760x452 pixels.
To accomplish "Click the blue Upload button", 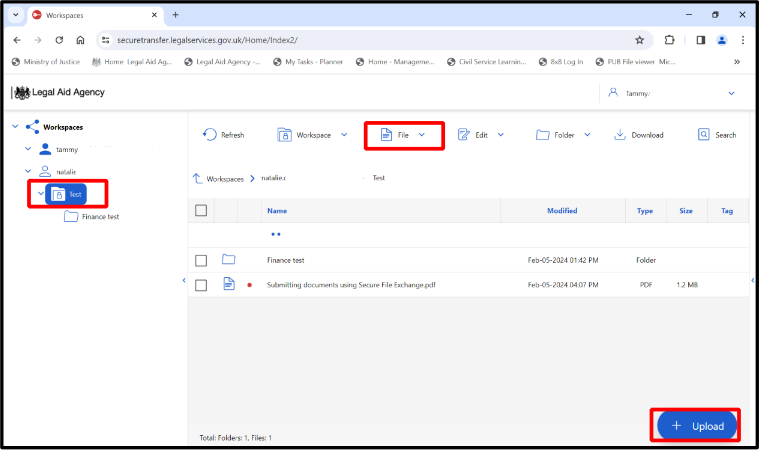I will point(697,426).
